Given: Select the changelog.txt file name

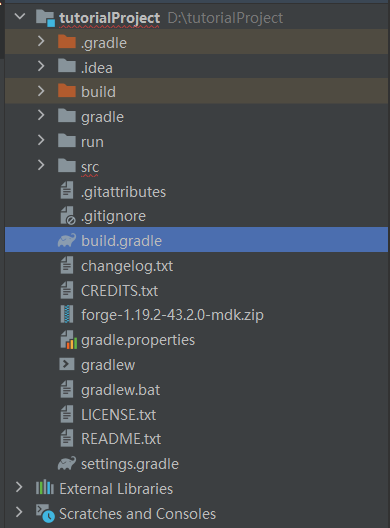Looking at the screenshot, I should pyautogui.click(x=127, y=266).
